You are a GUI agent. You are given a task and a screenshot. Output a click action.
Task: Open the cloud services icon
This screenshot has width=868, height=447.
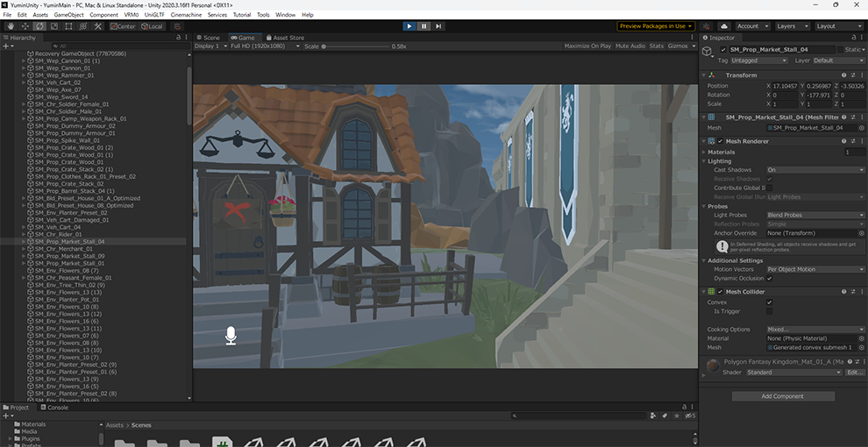click(x=724, y=26)
